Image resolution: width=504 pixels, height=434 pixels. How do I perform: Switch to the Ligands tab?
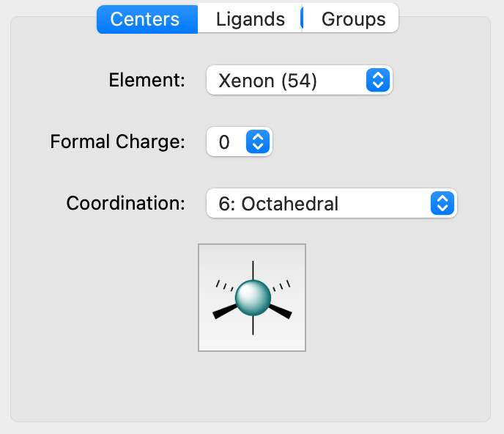click(250, 19)
